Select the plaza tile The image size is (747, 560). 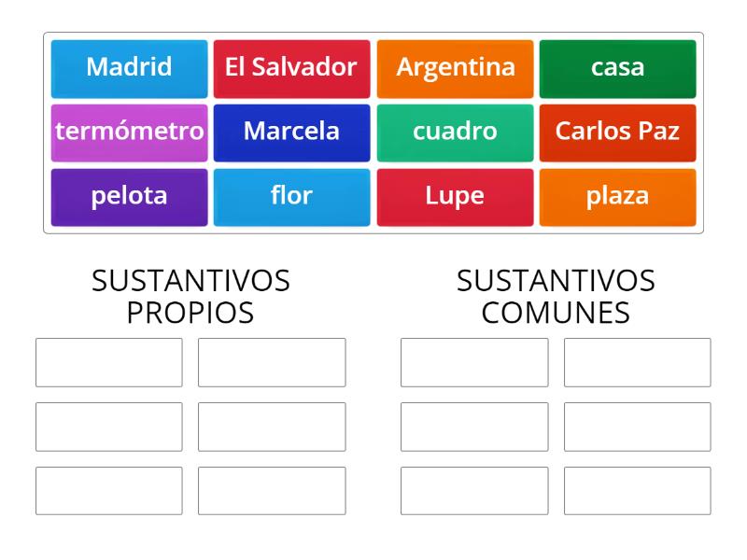[618, 196]
